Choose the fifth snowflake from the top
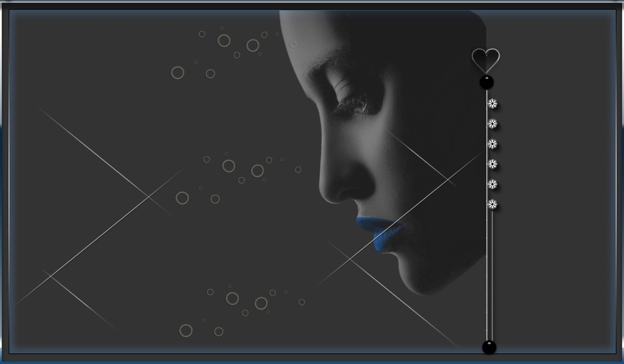The height and width of the screenshot is (364, 624). tap(492, 185)
